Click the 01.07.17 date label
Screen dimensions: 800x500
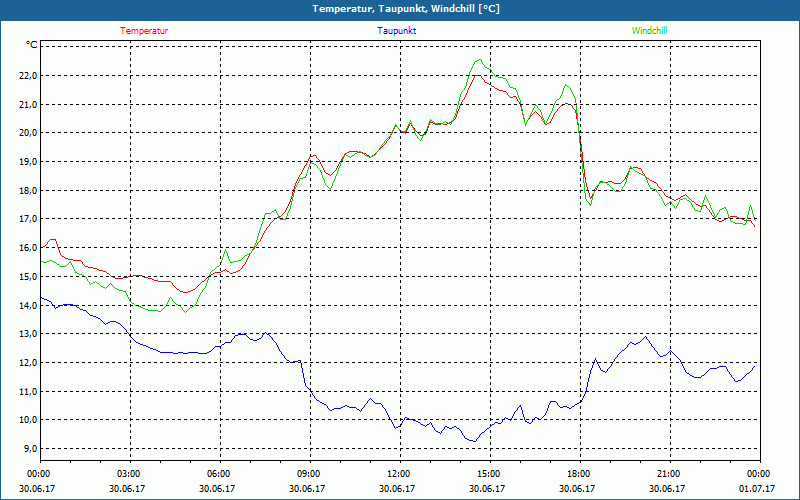[x=757, y=488]
